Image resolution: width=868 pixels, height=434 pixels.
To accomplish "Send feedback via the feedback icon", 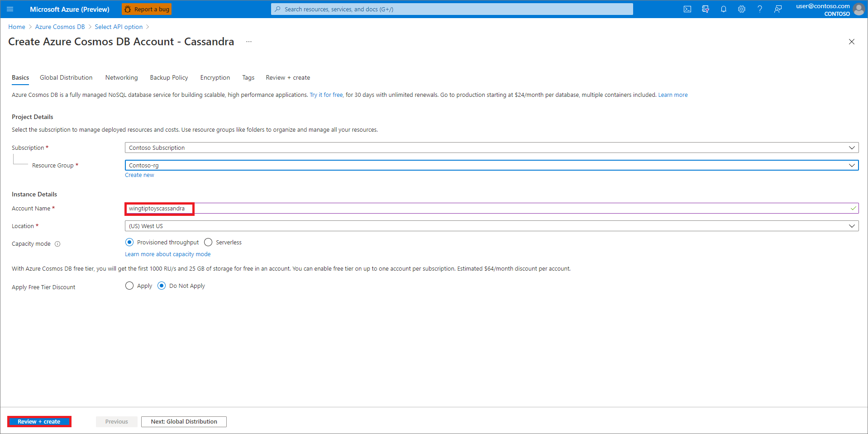I will point(777,9).
